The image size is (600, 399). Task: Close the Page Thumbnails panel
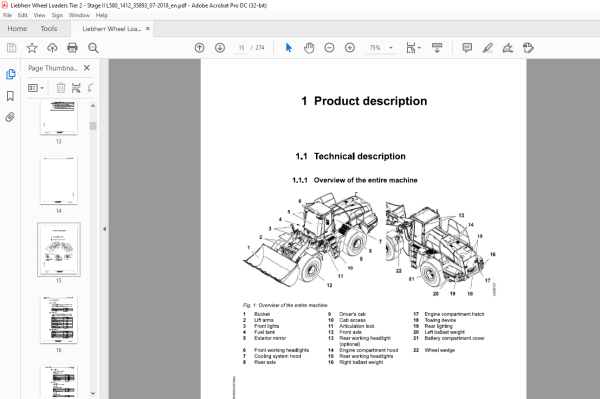click(x=87, y=68)
